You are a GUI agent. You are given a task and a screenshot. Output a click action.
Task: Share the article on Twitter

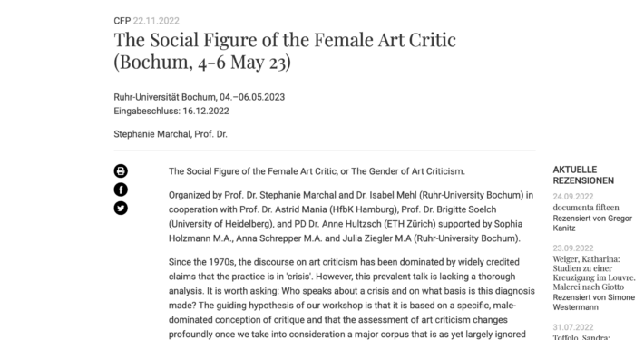[x=121, y=209]
